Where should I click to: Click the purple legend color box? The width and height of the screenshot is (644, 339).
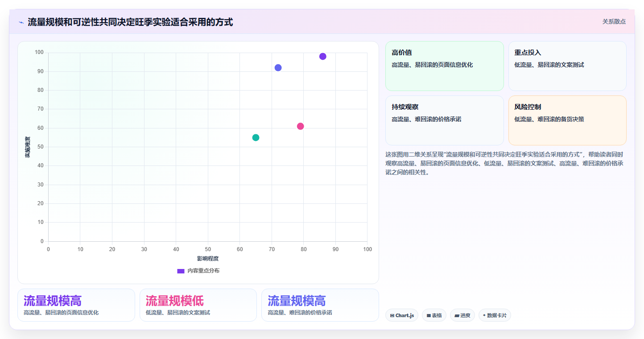(181, 271)
